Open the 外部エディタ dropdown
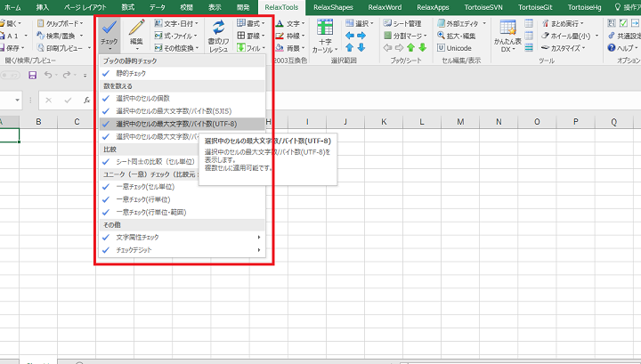Viewport: 641px width, 364px height. click(x=461, y=24)
